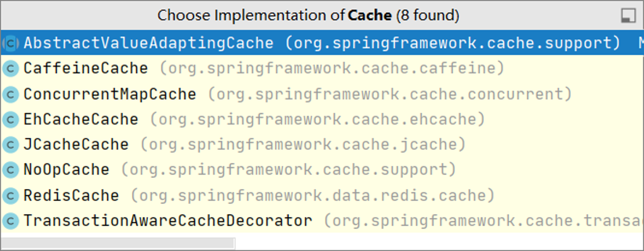This screenshot has height=251, width=644.
Task: Click the JCacheCache class icon
Action: click(11, 145)
